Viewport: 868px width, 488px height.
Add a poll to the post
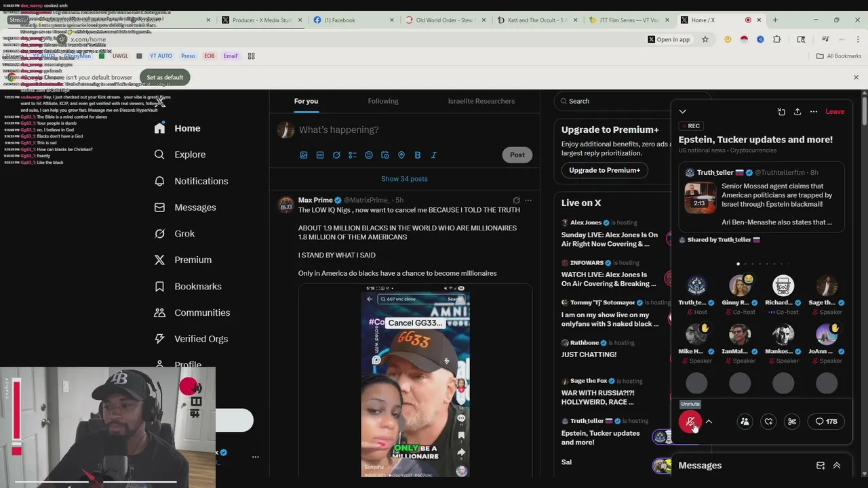(353, 155)
